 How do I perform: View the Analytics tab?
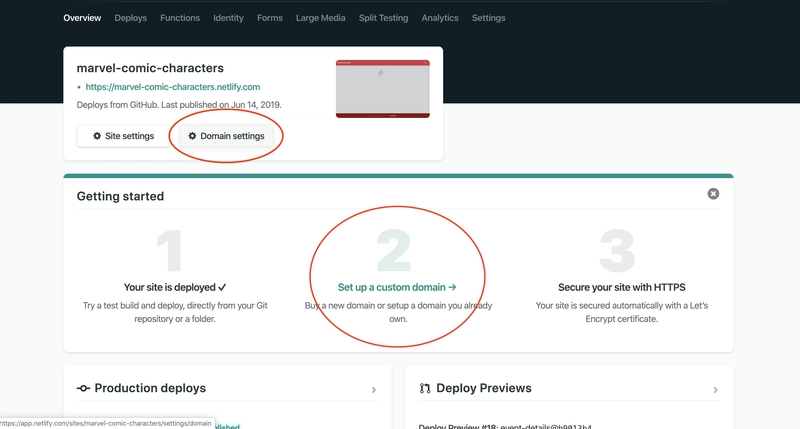coord(440,18)
